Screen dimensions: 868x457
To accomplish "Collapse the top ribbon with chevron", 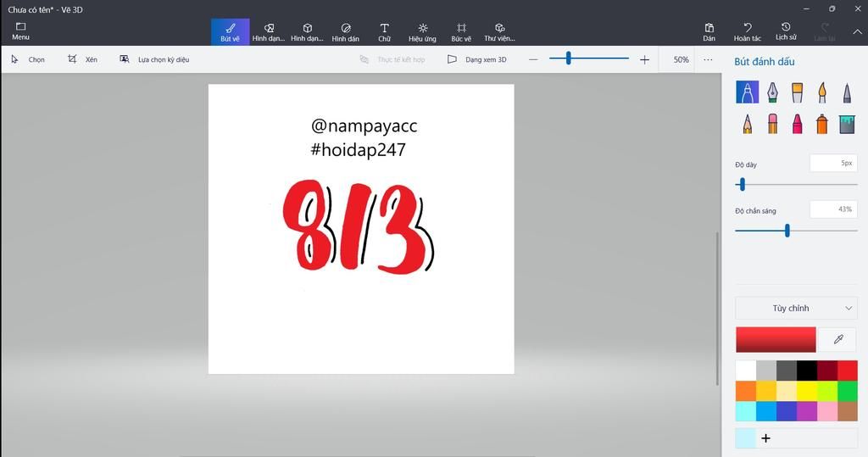I will point(857,32).
